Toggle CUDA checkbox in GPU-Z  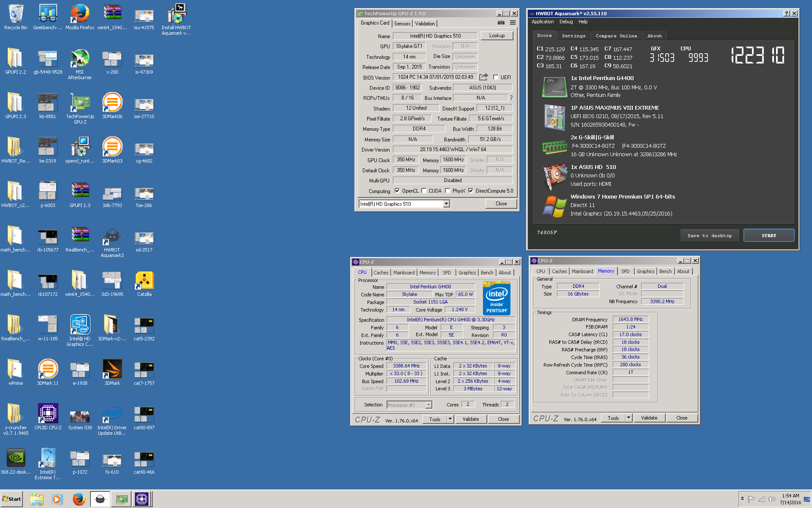pos(424,191)
